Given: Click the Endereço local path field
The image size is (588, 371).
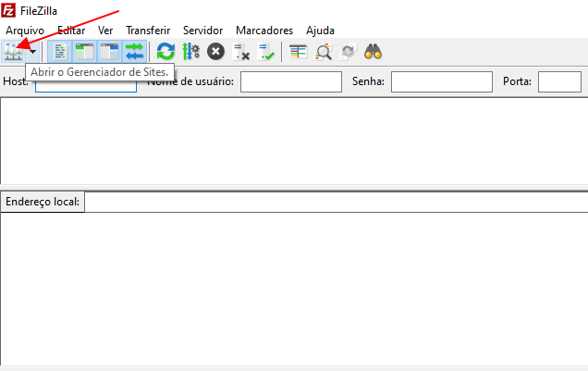Looking at the screenshot, I should click(x=336, y=203).
